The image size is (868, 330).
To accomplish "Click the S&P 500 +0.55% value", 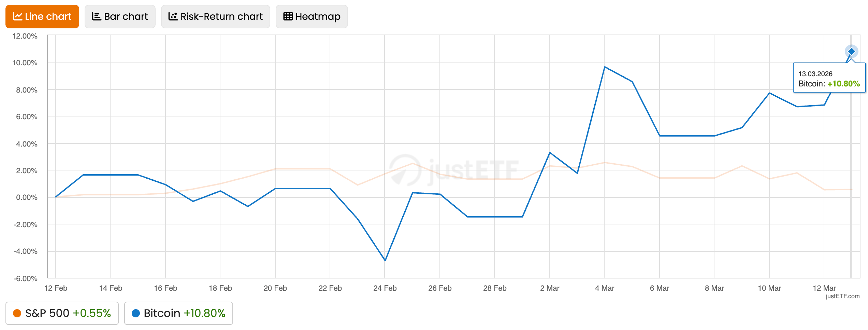I will coord(92,313).
